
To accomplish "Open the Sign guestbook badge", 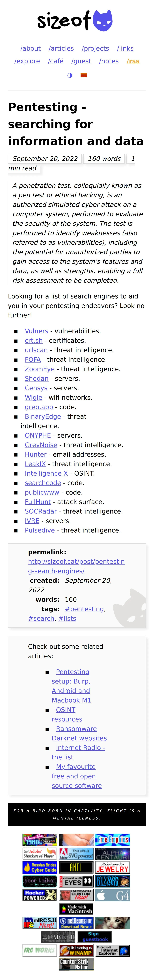I will coord(95,937).
